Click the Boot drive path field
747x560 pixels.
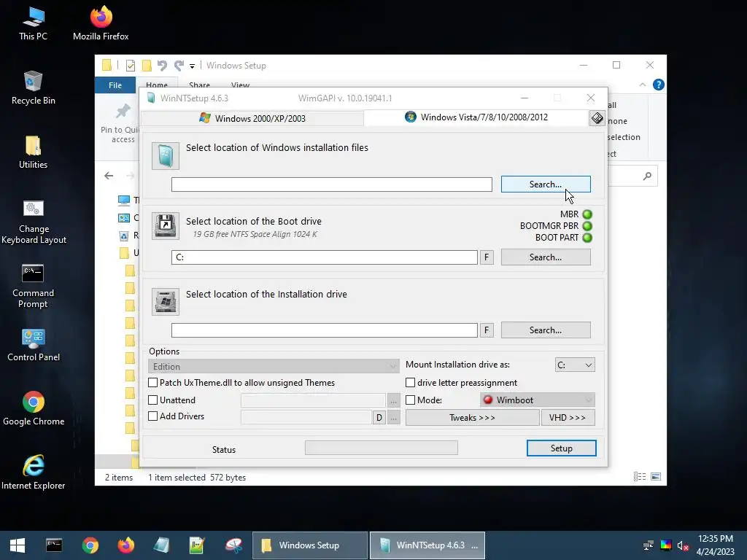(325, 257)
